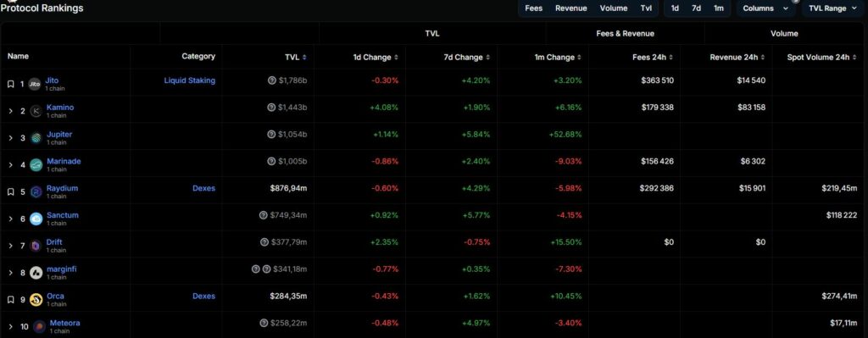Click the Jupiter protocol logo icon
The image size is (868, 338).
[36, 138]
